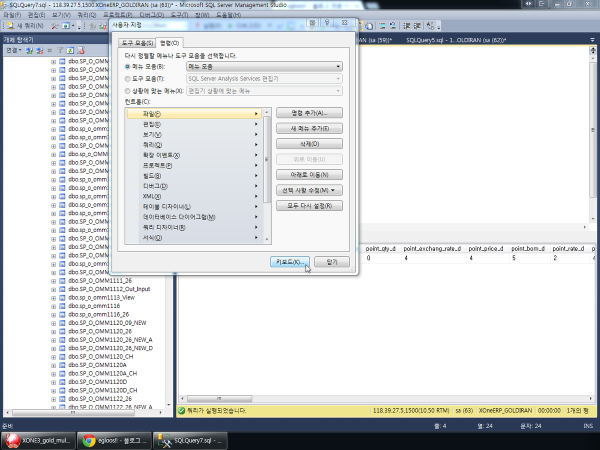Click the disconnect icon next to 연결 dropdown
Screen dimensions: 600x450
click(39, 50)
